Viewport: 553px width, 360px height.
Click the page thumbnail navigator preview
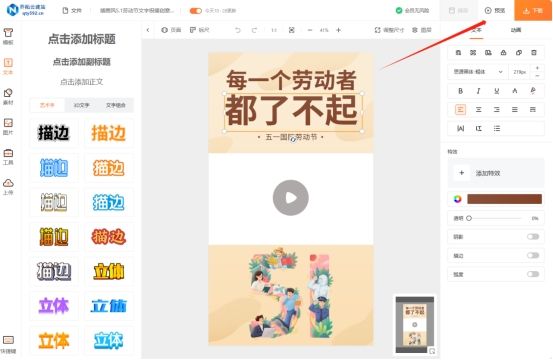[415, 324]
